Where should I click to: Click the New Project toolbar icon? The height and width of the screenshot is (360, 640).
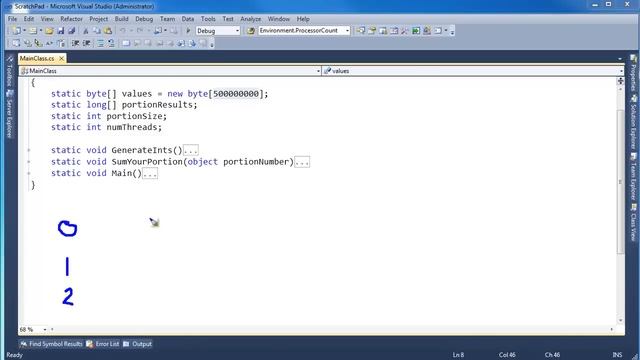pyautogui.click(x=16, y=31)
